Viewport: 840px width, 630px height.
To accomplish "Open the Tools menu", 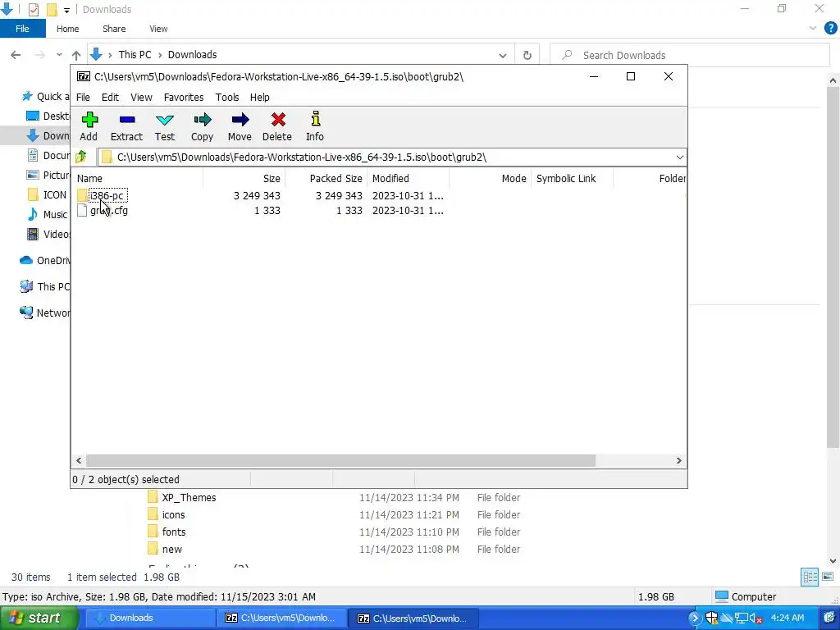I will point(227,97).
